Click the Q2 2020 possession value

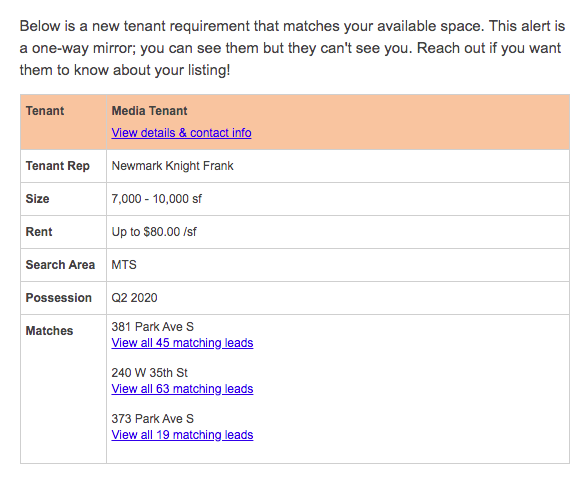click(134, 298)
